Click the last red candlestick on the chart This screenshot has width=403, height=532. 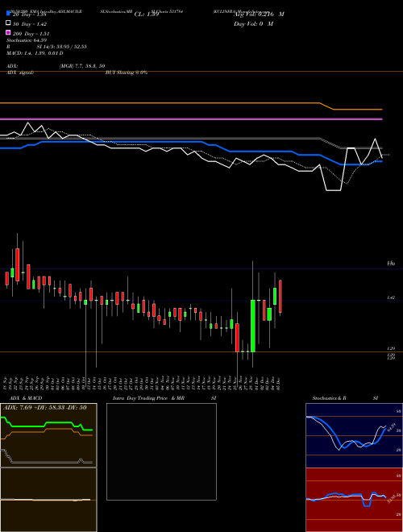coord(280,296)
